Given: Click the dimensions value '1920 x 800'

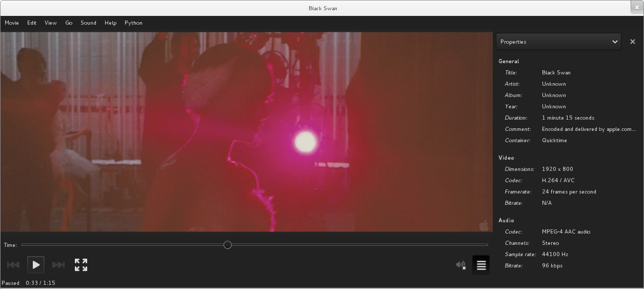Looking at the screenshot, I should point(557,169).
